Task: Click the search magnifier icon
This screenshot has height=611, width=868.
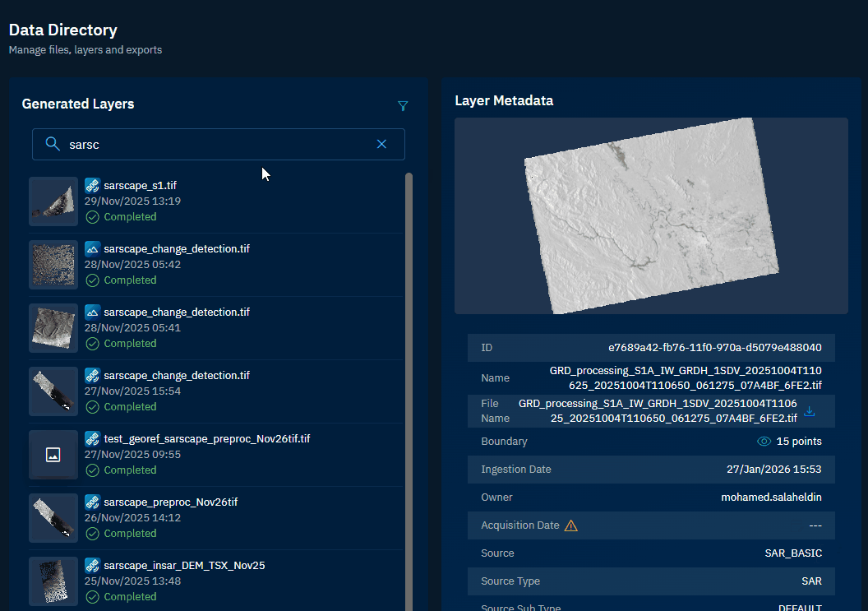Action: point(53,144)
